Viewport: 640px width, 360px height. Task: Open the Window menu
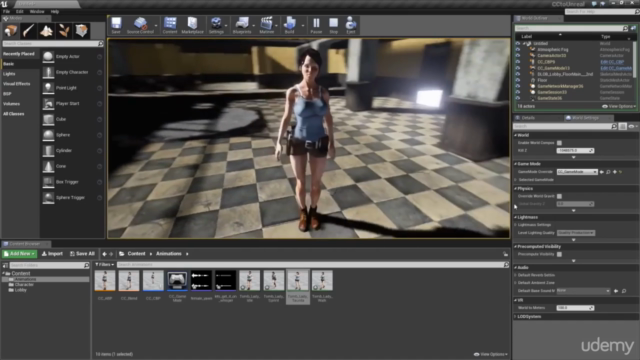point(37,11)
